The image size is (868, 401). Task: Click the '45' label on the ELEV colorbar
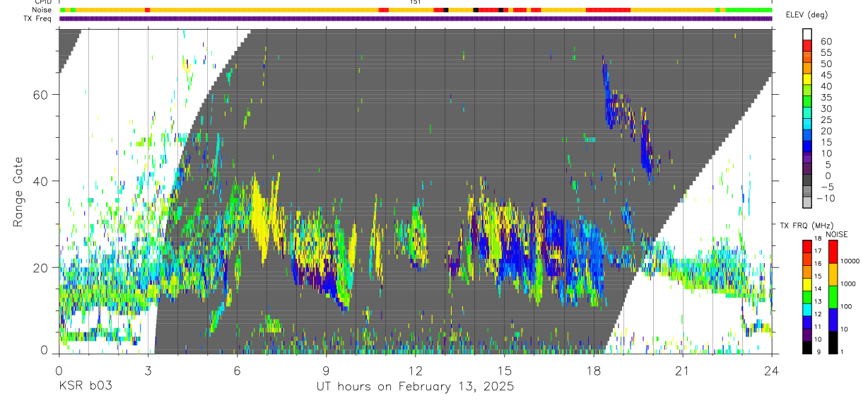click(826, 75)
